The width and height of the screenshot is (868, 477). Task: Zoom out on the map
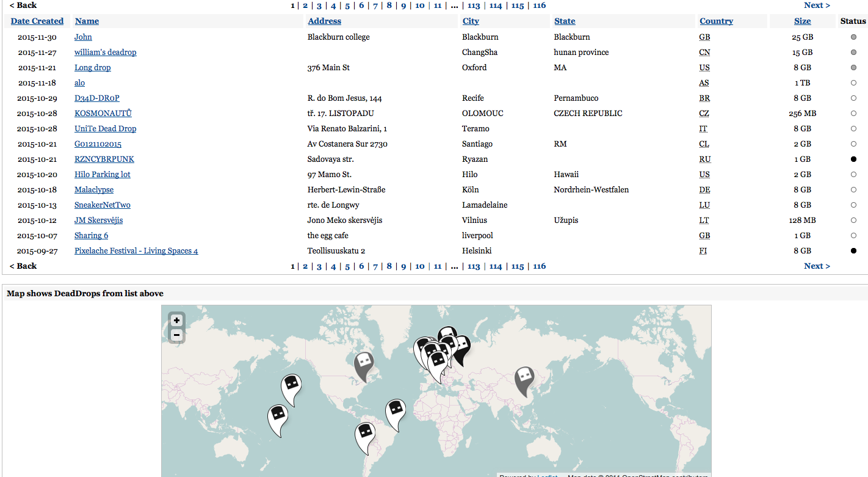coord(176,335)
